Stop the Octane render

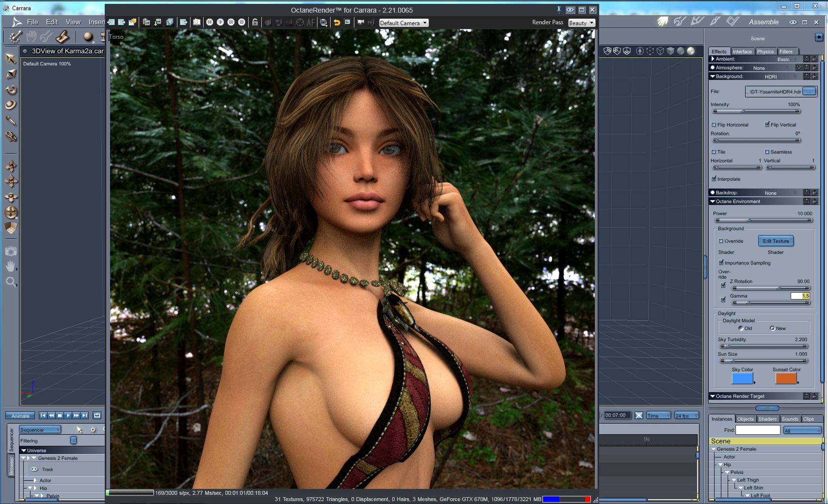241,22
